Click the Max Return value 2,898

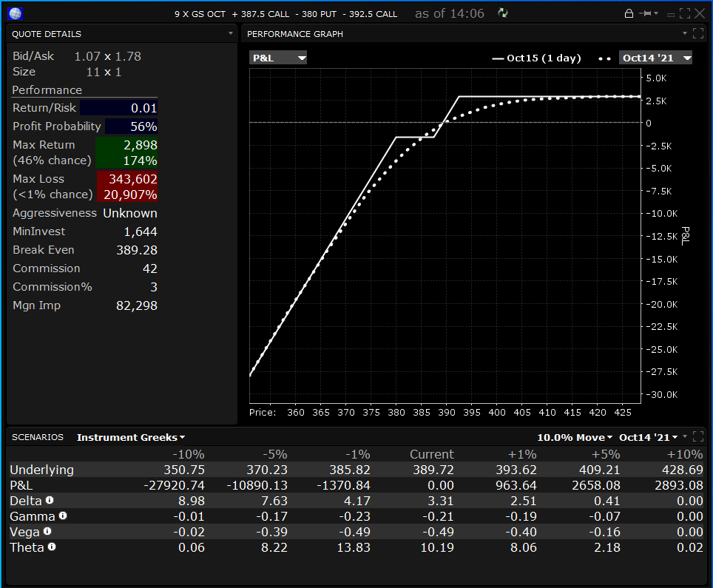tap(141, 145)
